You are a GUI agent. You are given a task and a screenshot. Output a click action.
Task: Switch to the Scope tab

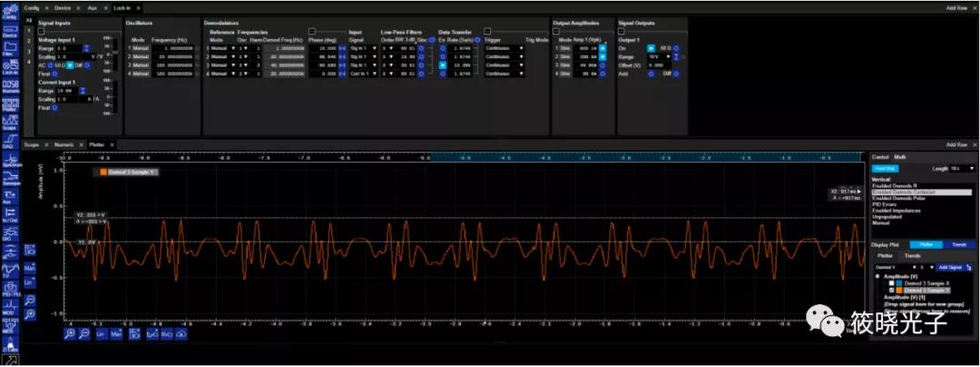pos(33,144)
